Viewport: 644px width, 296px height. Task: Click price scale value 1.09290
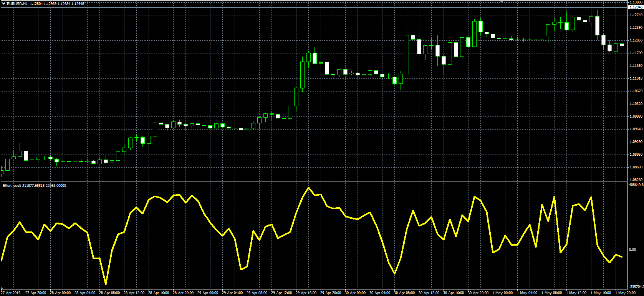(x=636, y=142)
